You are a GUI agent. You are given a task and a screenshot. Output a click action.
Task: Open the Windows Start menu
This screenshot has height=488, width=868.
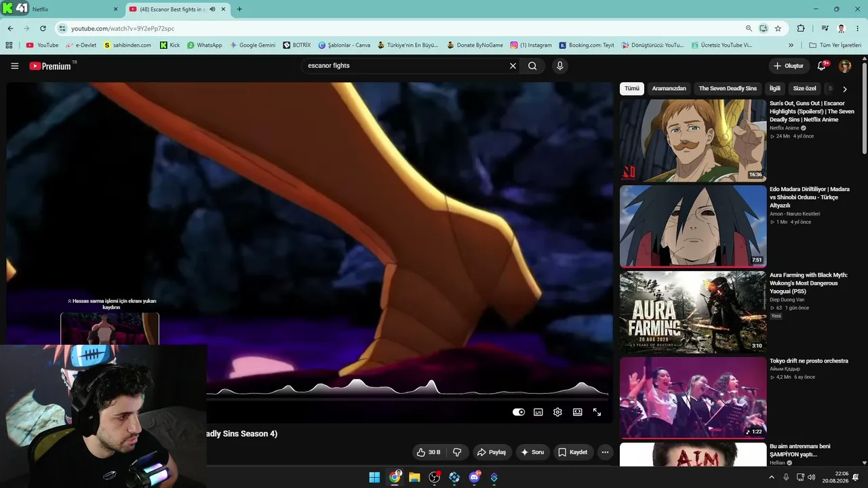374,477
